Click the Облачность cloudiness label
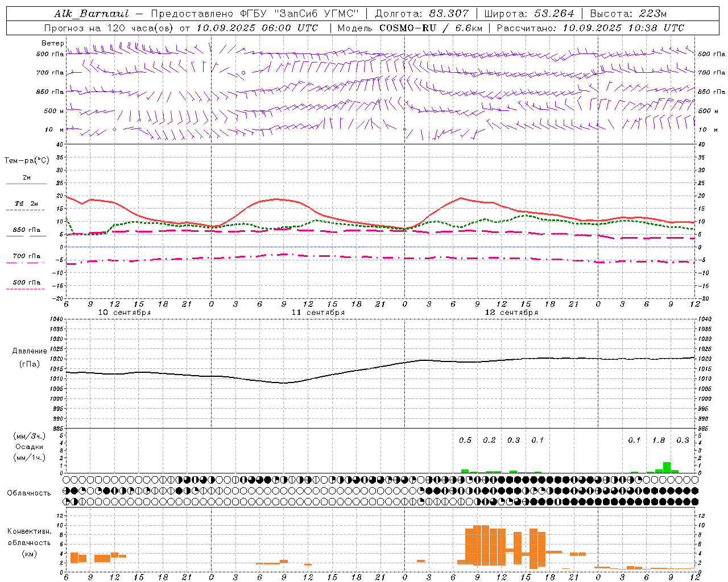This screenshot has width=728, height=582. coord(29,493)
